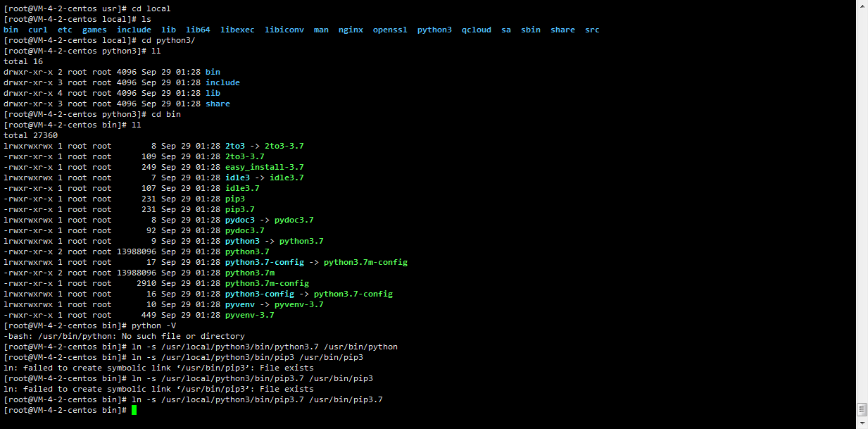Click the '/usr/bin/python' link destination in ln command
This screenshot has height=429, width=868.
click(x=360, y=347)
